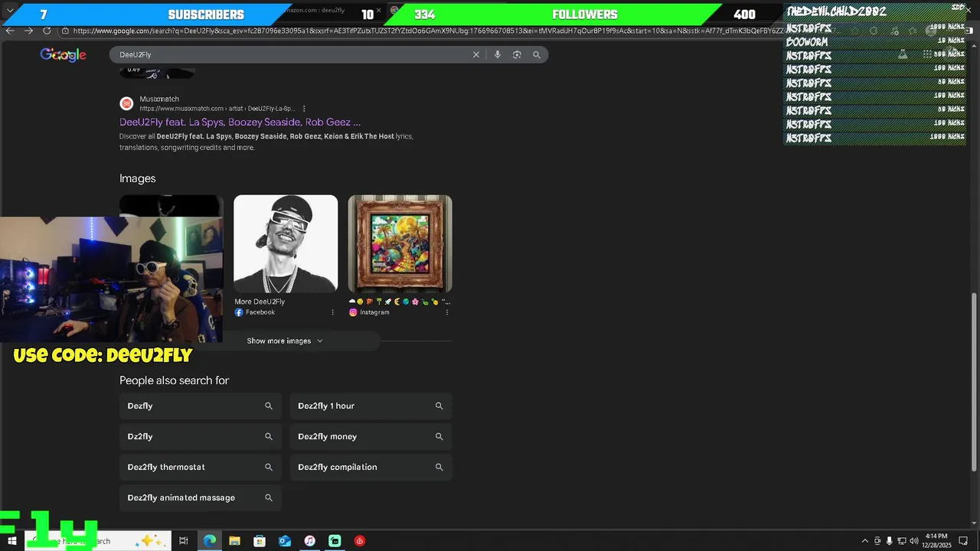Go to Google homepage via logo
Viewport: 980px width, 551px height.
point(63,54)
